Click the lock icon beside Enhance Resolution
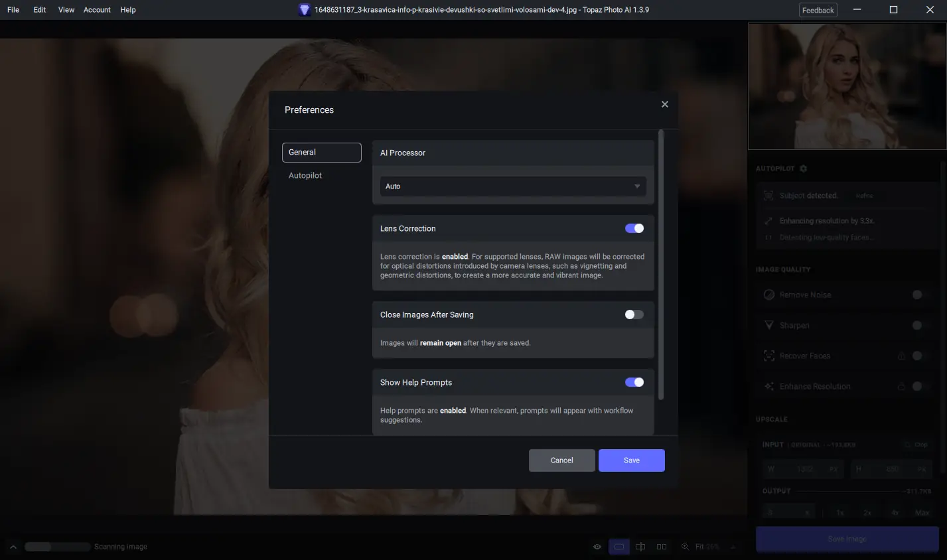947x560 pixels. pos(901,386)
